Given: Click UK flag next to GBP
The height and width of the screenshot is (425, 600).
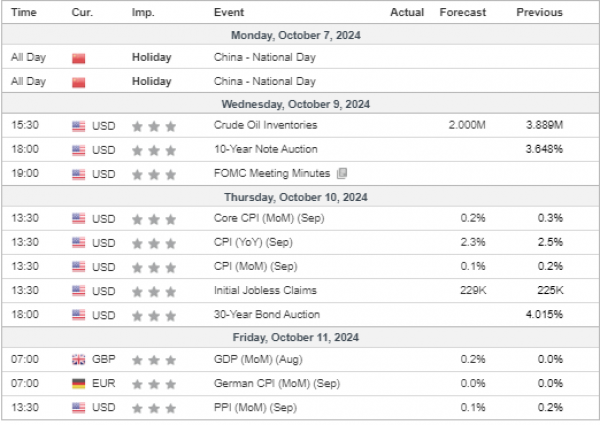Looking at the screenshot, I should point(78,360).
